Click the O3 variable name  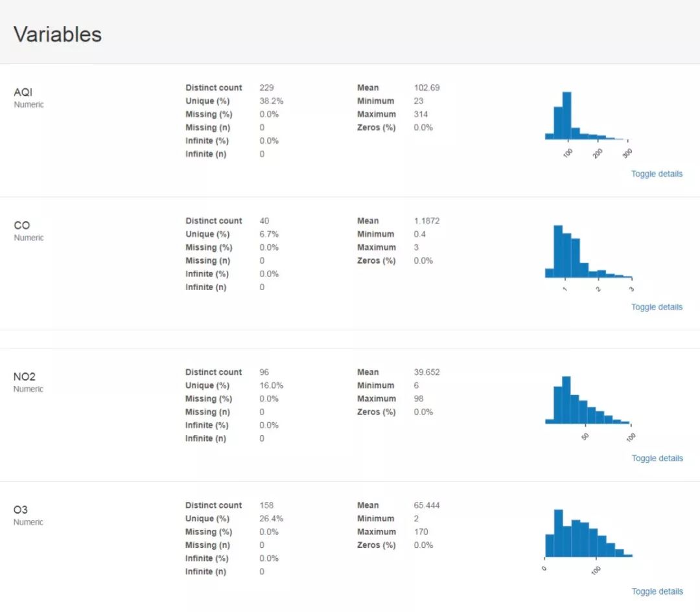coord(21,510)
